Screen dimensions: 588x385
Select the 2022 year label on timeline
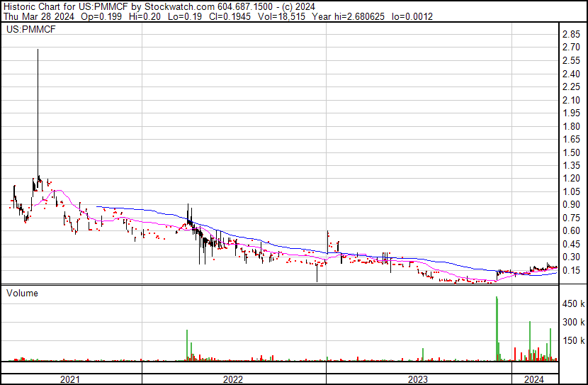(x=233, y=379)
